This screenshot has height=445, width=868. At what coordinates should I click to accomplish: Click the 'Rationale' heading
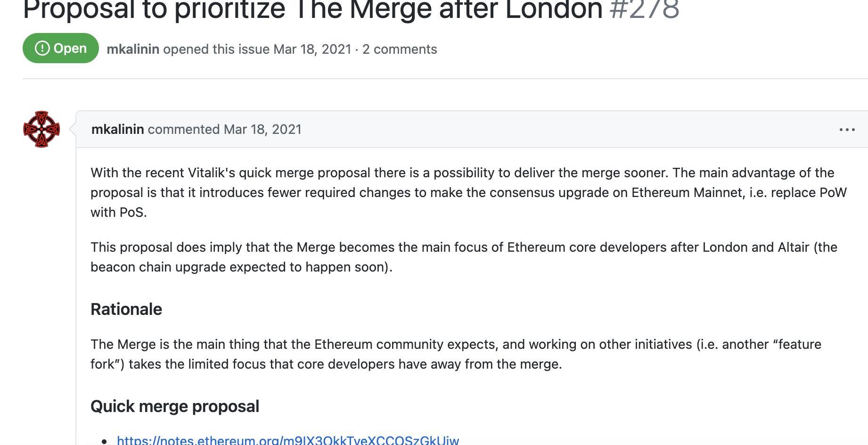pyautogui.click(x=126, y=309)
